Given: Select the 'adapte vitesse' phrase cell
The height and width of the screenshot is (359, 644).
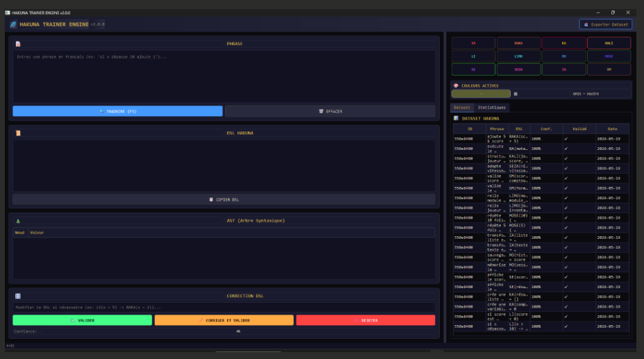Looking at the screenshot, I should [497, 169].
